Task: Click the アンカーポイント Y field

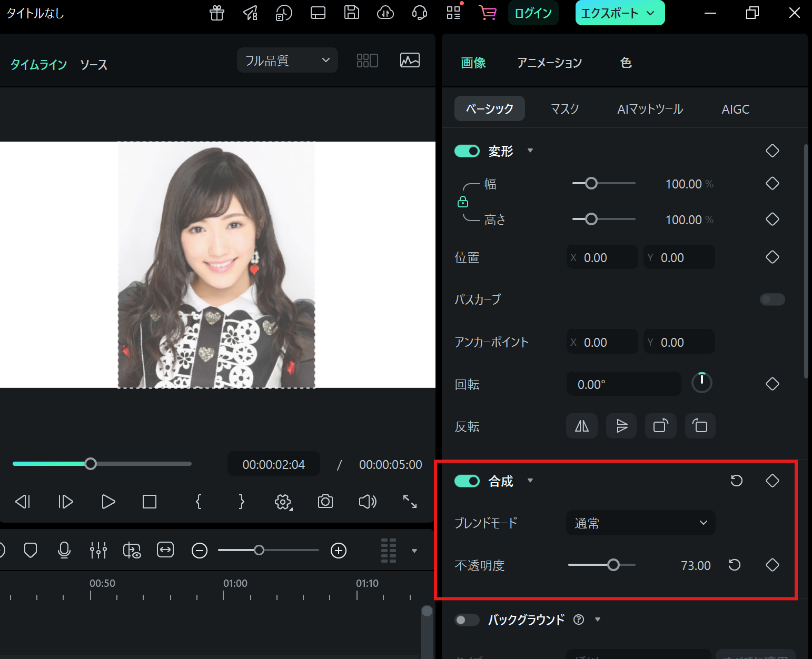Action: click(x=679, y=342)
